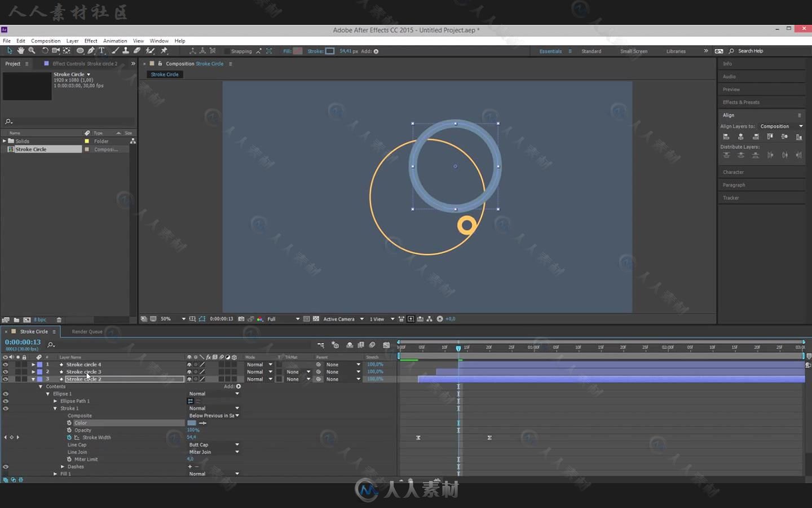Open the Effect menu
This screenshot has width=812, height=508.
pos(91,41)
